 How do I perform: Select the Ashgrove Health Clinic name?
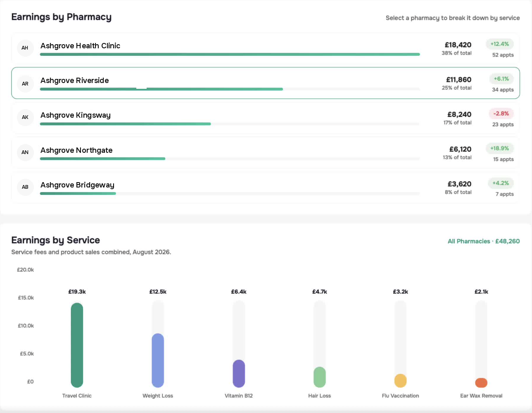tap(80, 46)
